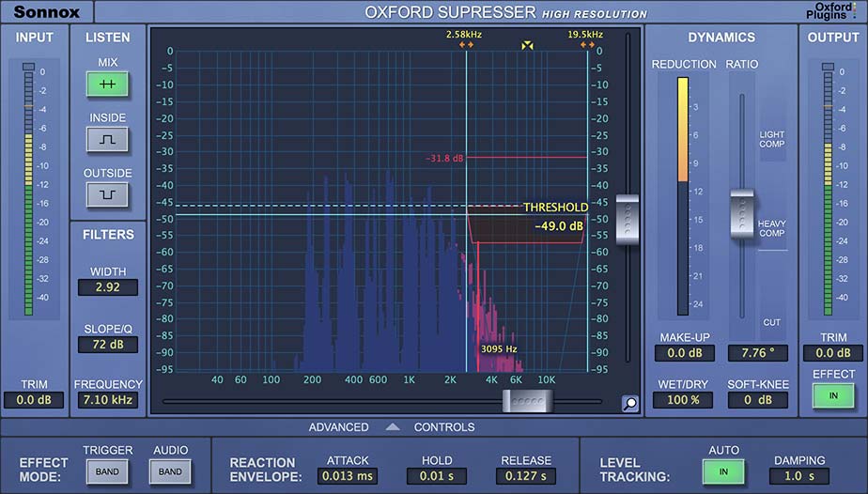
Task: Click the 19.5kHz upper band edge arrows
Action: [587, 45]
